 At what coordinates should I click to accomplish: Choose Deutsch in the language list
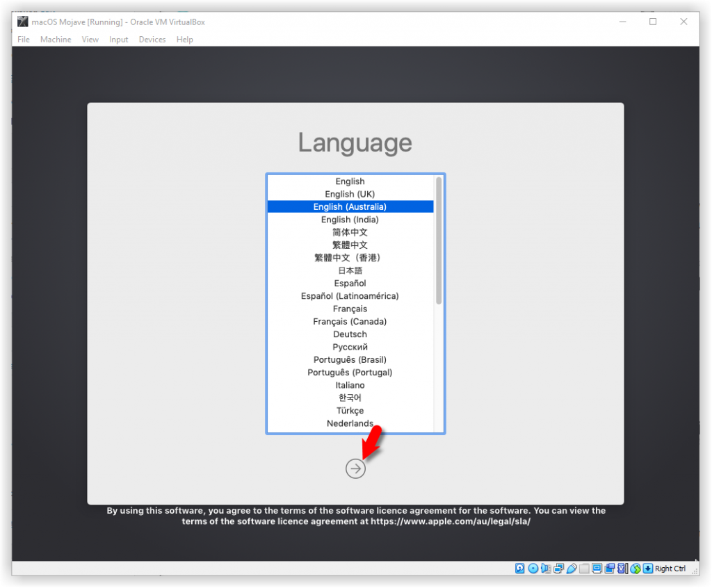click(350, 334)
